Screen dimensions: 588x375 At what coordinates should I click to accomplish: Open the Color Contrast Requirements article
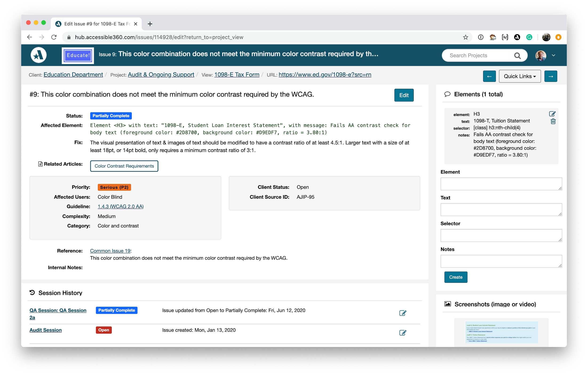click(x=124, y=166)
